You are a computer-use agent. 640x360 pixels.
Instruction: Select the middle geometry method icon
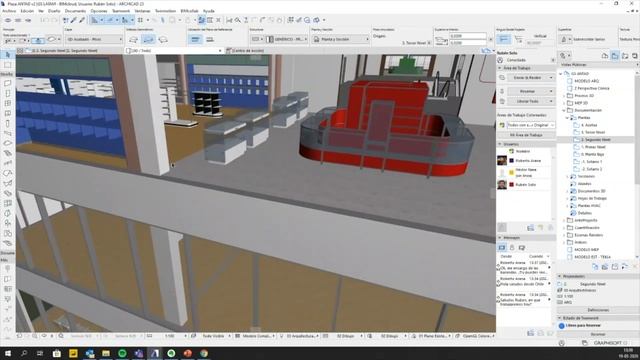(x=148, y=39)
